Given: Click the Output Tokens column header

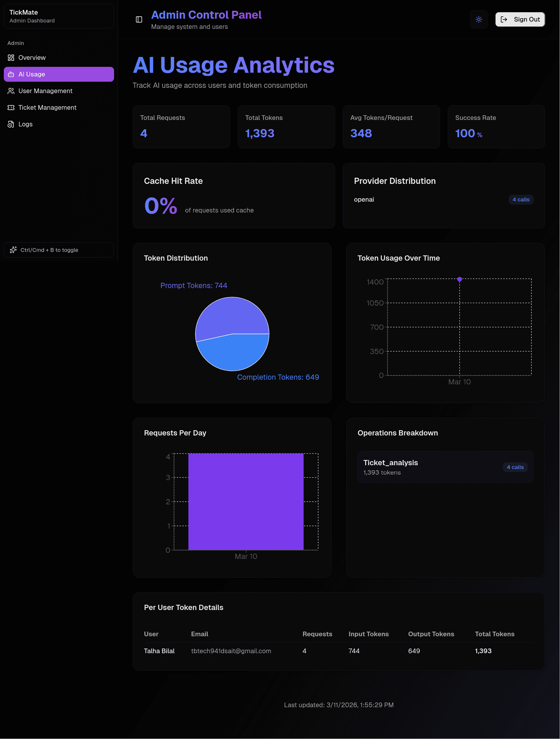Looking at the screenshot, I should point(431,634).
